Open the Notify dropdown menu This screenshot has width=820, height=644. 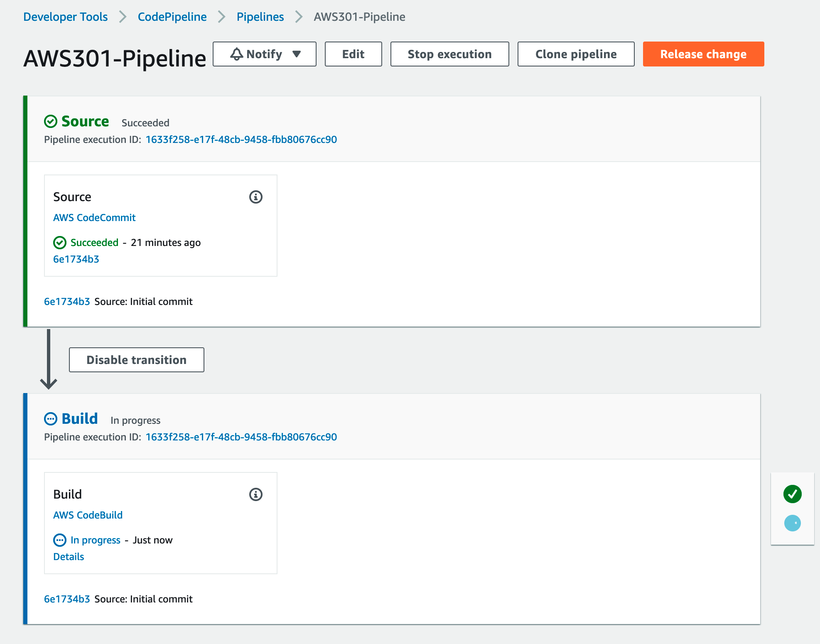pyautogui.click(x=265, y=54)
